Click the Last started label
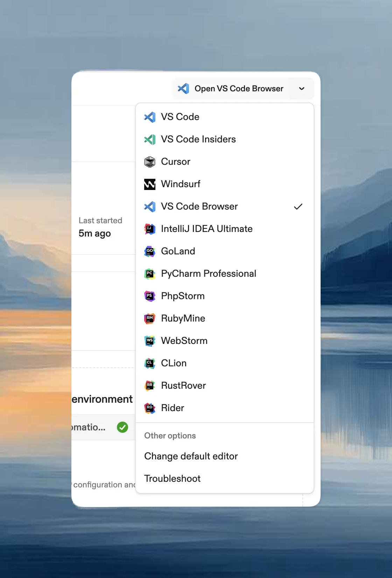 (x=100, y=220)
